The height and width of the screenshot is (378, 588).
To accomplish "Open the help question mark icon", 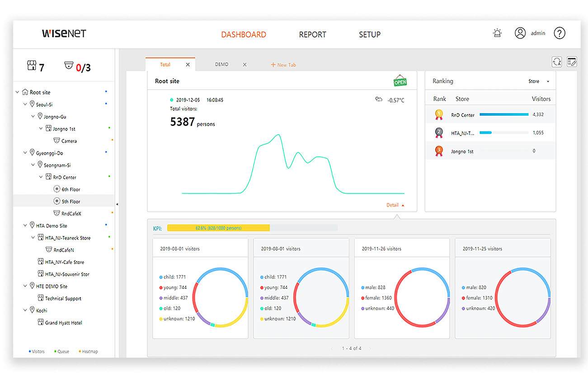I will pyautogui.click(x=560, y=33).
